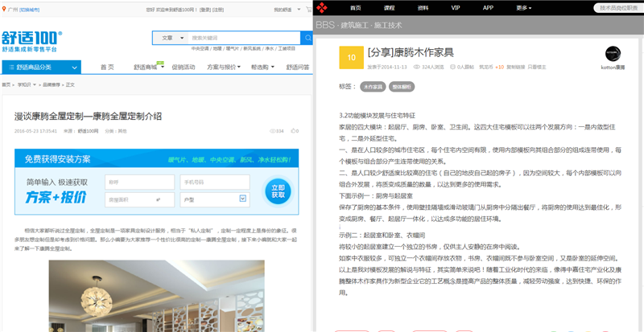Click the 舒适100网 source link

(89, 131)
